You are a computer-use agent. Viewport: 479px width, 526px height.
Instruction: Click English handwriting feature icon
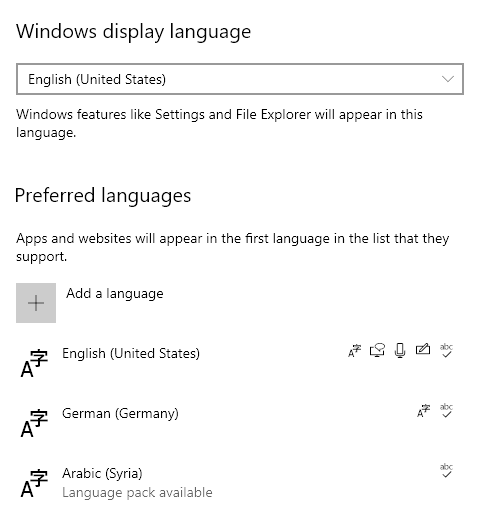[x=423, y=350]
